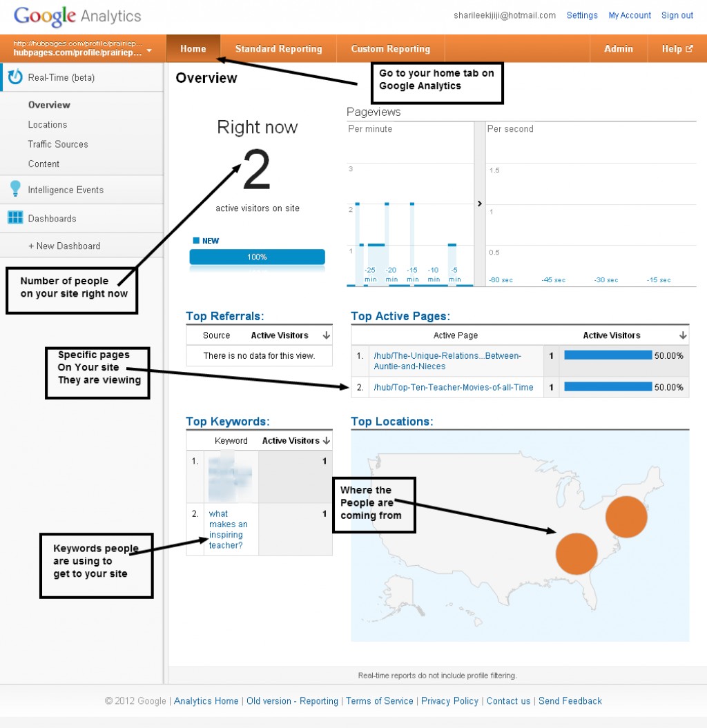Expand the pageviews chart divider arrow

tap(479, 204)
